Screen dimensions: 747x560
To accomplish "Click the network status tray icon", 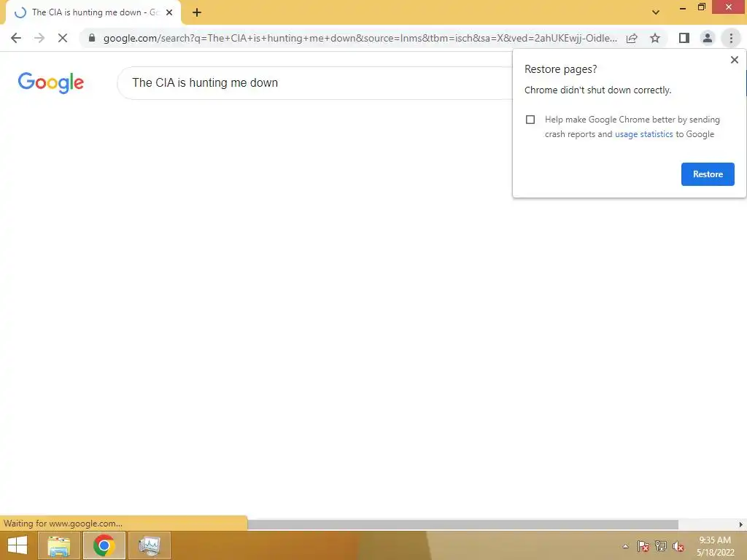I will click(661, 546).
